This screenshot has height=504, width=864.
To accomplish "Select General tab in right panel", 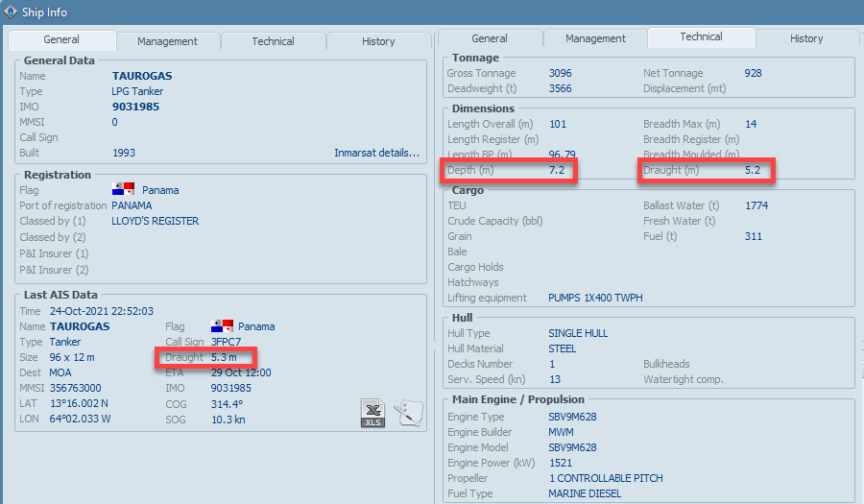I will 490,38.
